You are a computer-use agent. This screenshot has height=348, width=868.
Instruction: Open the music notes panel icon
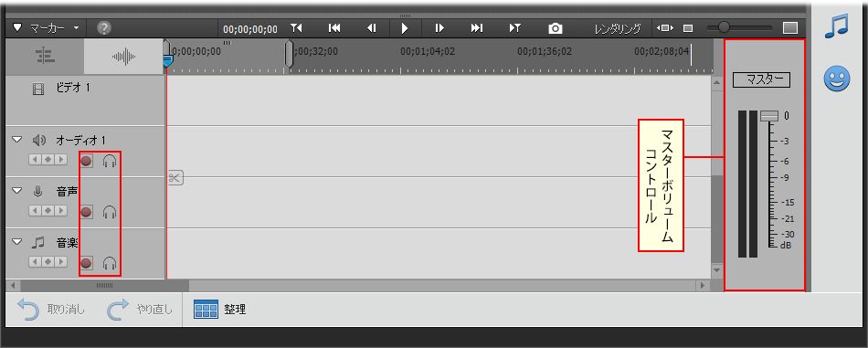click(836, 26)
